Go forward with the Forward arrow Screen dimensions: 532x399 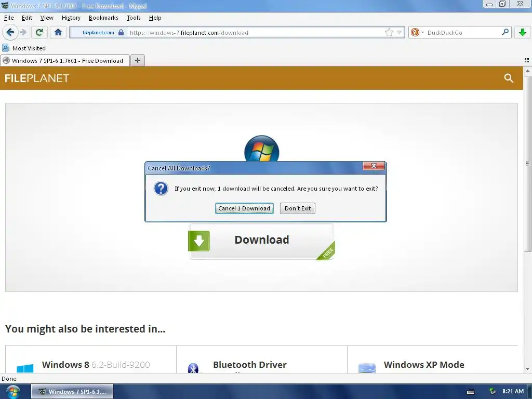[x=23, y=33]
